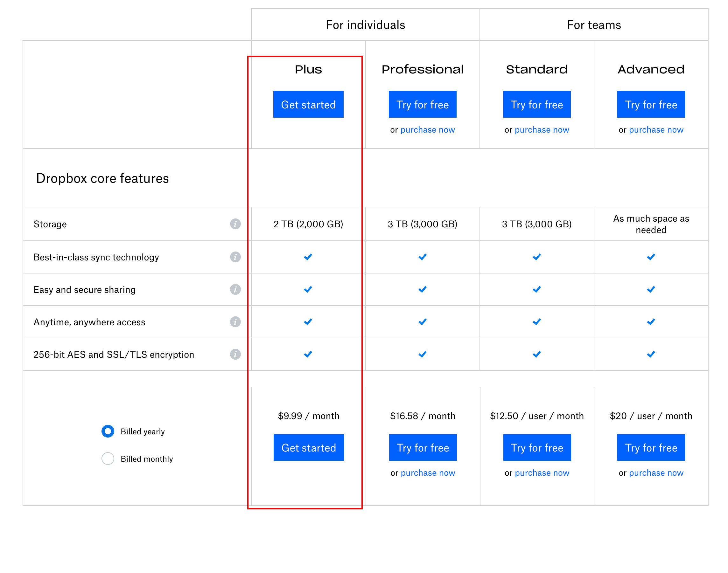Click bottom Get started below $9.99 price
The height and width of the screenshot is (573, 728).
[x=308, y=447]
